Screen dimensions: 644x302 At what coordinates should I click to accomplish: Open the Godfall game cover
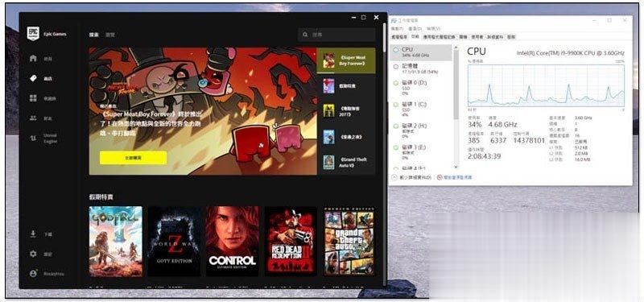click(x=115, y=241)
